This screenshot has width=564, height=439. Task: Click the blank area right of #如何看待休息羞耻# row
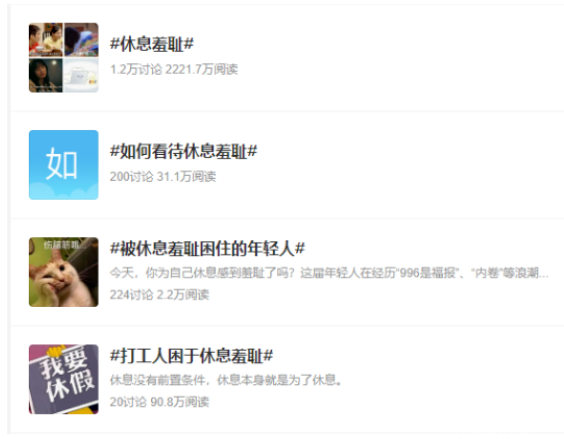[410, 165]
